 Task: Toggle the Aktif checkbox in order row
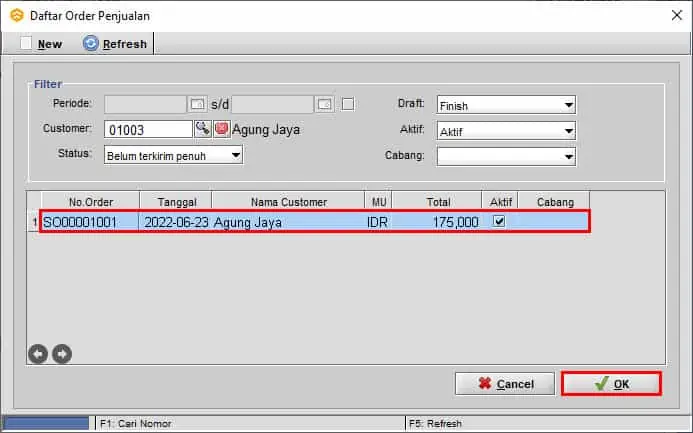[x=499, y=220]
